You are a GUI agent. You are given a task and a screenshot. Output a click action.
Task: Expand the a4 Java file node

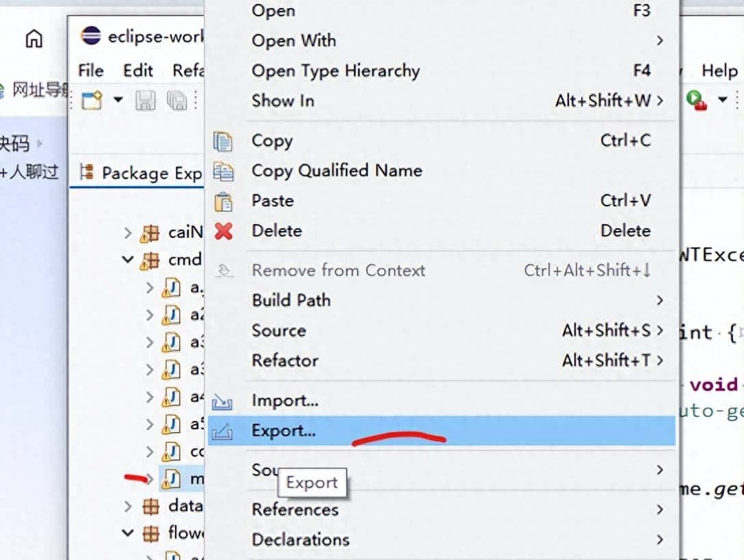click(x=150, y=397)
